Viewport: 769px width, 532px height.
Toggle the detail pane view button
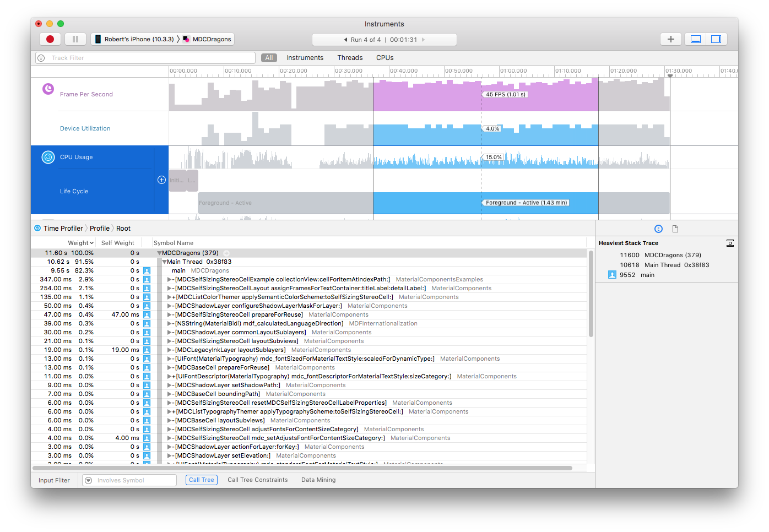click(695, 39)
